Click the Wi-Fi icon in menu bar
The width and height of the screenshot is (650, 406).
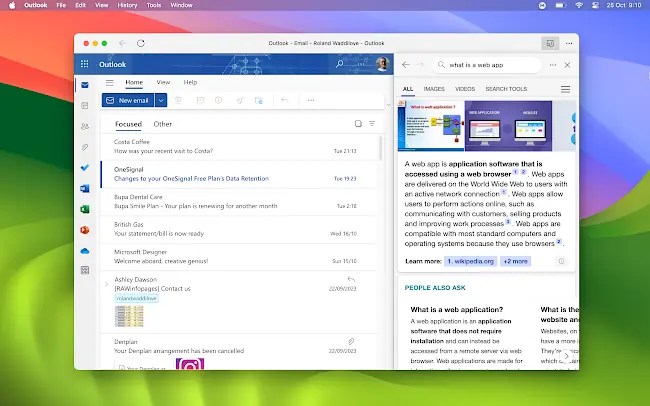pos(579,5)
